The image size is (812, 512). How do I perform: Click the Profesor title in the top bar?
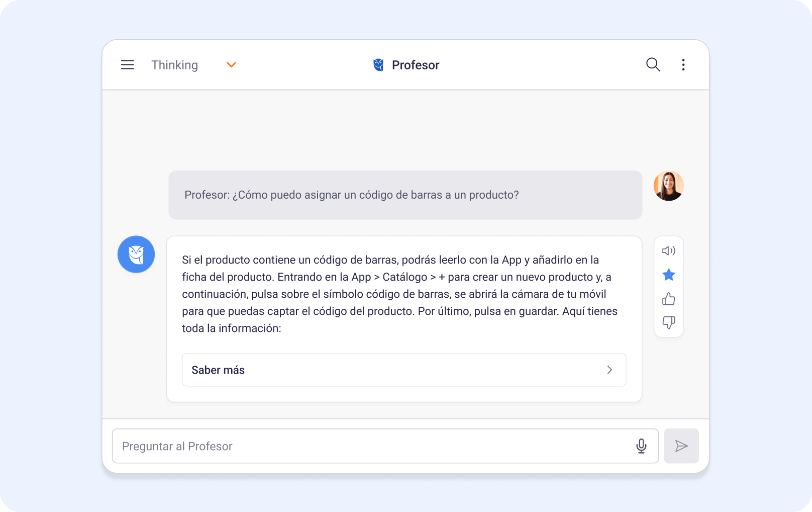(416, 64)
